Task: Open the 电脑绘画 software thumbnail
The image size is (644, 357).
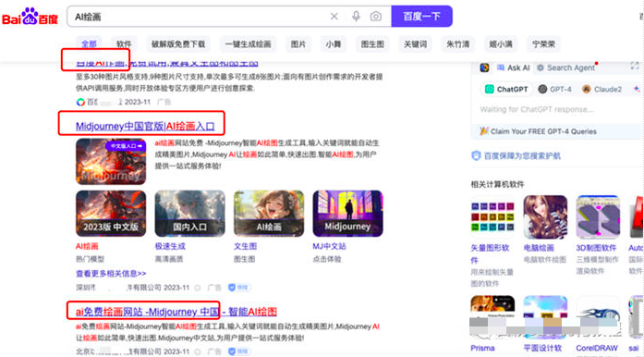Action: 545,216
